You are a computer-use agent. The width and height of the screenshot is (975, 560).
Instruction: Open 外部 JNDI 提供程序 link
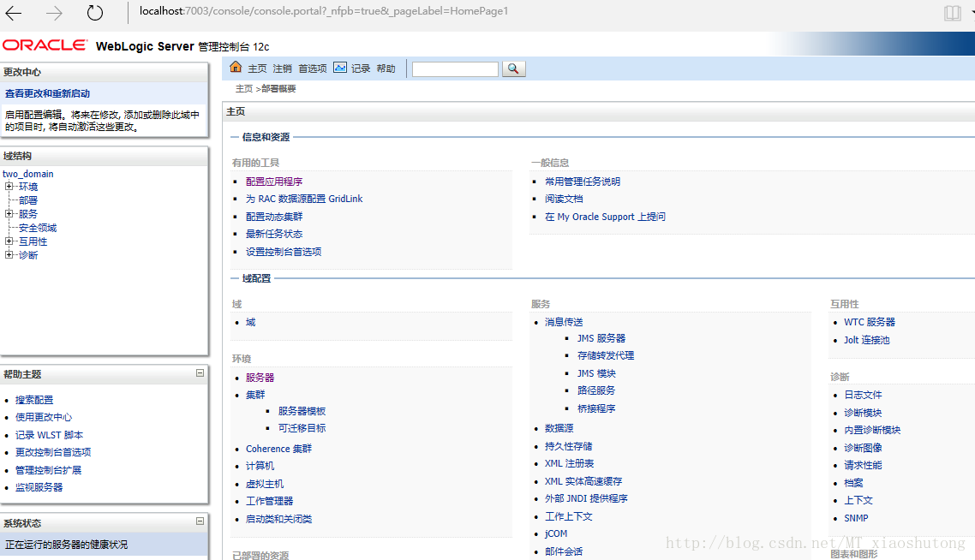[586, 498]
